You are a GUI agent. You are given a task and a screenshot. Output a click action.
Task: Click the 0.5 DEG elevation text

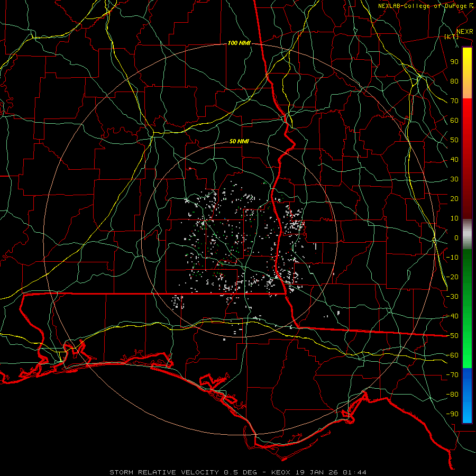coord(241,472)
